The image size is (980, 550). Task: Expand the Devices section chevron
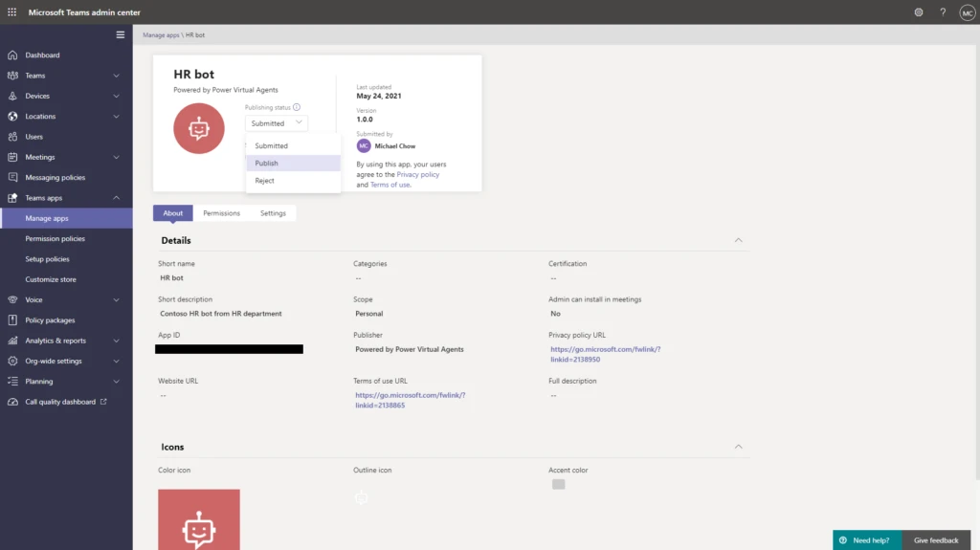[x=116, y=96]
